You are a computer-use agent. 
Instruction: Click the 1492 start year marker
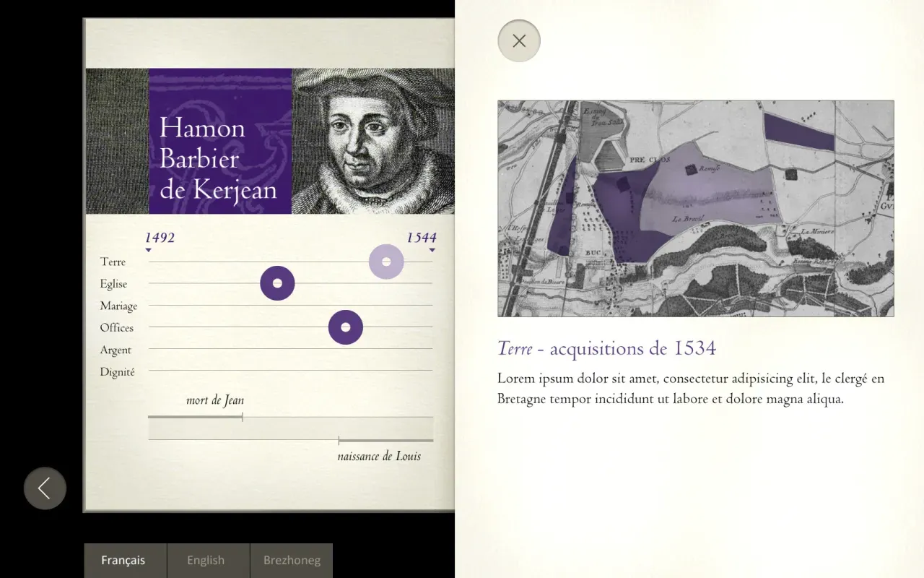coord(160,238)
